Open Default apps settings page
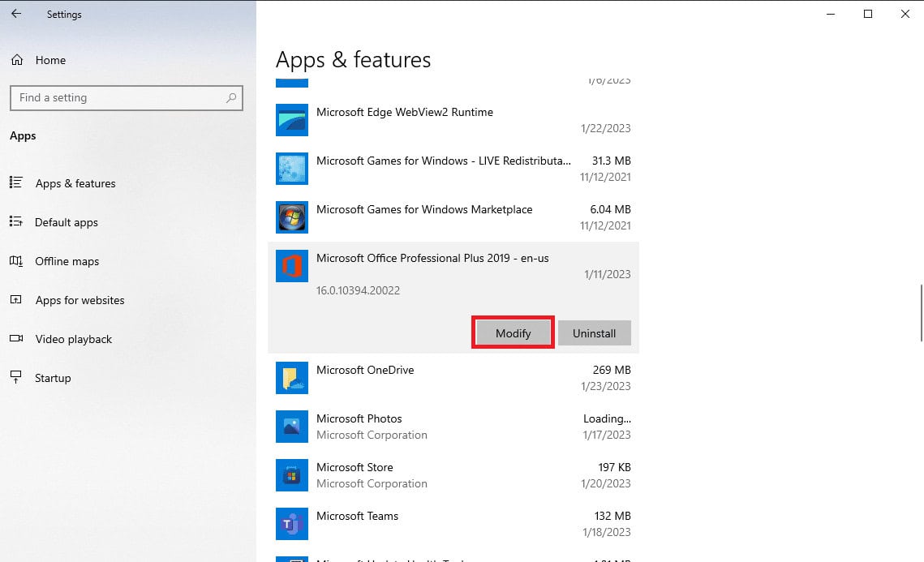The height and width of the screenshot is (562, 924). (66, 222)
